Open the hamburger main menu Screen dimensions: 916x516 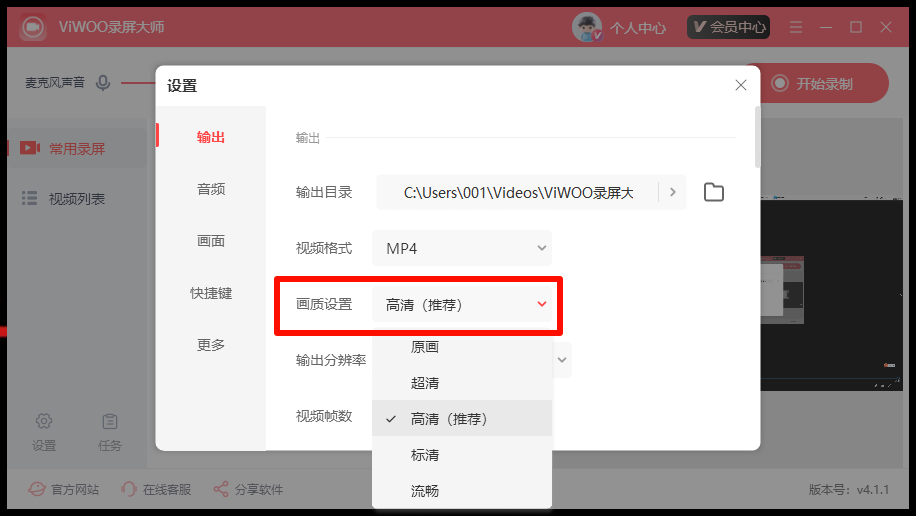(x=796, y=27)
